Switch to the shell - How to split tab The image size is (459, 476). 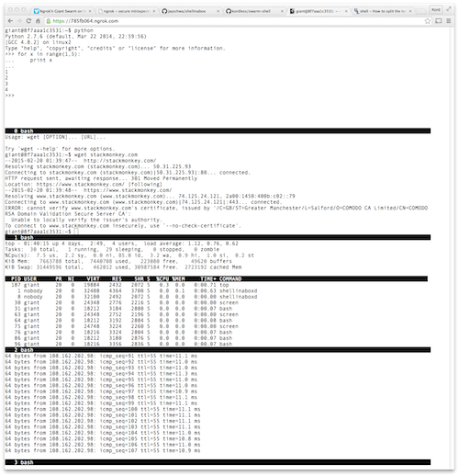click(383, 11)
